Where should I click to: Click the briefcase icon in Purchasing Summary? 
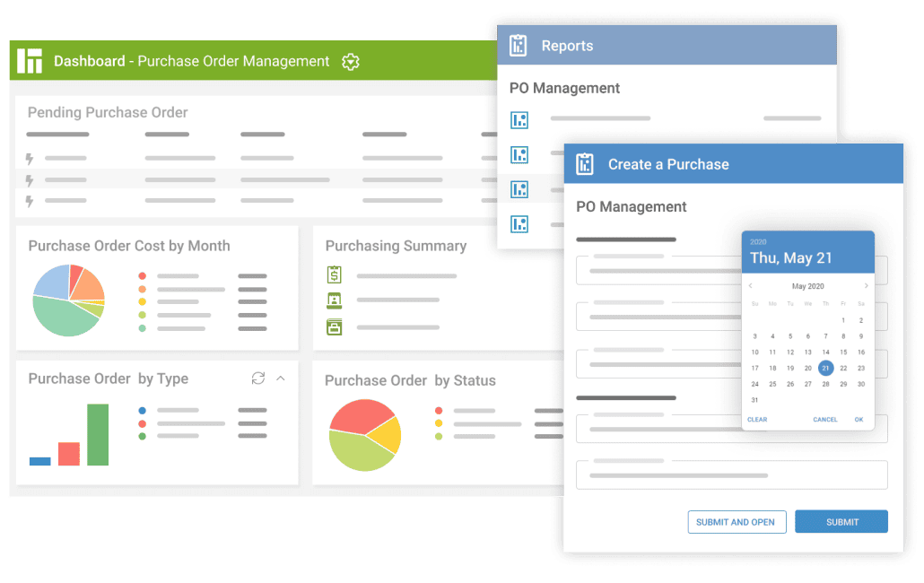click(336, 326)
